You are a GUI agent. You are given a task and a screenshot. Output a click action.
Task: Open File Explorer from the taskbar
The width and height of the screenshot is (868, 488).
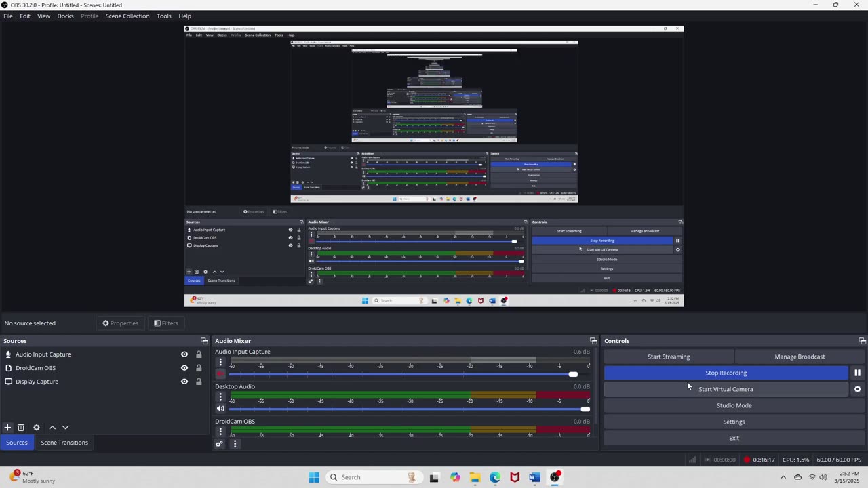coord(475,477)
